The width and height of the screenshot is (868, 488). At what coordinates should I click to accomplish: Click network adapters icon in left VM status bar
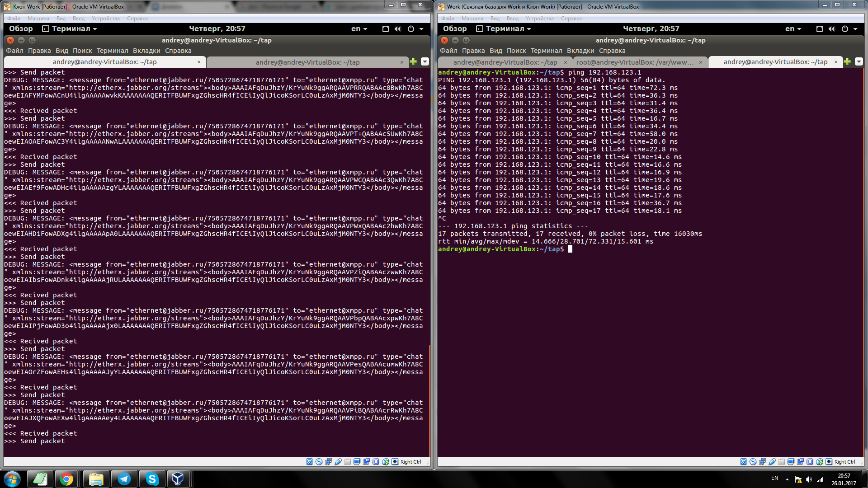coord(329,462)
